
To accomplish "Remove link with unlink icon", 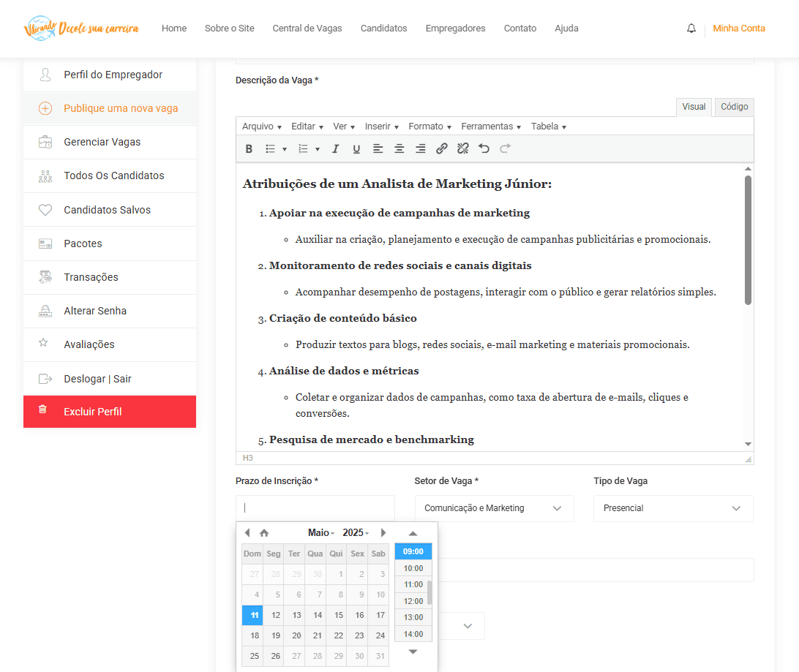I will (462, 148).
